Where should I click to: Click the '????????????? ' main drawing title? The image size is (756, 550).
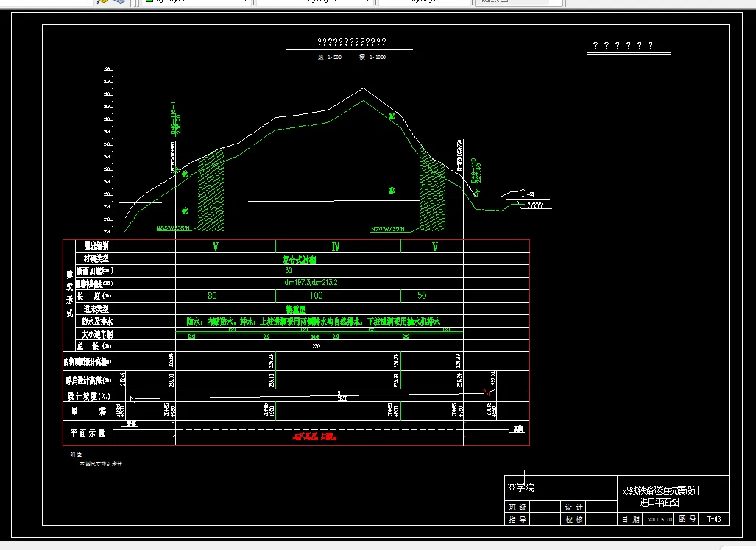(351, 43)
